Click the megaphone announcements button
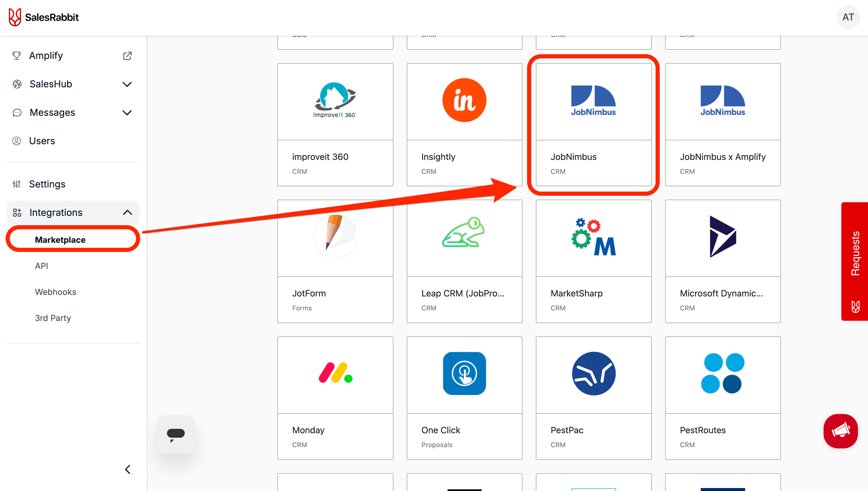868x491 pixels. tap(840, 431)
